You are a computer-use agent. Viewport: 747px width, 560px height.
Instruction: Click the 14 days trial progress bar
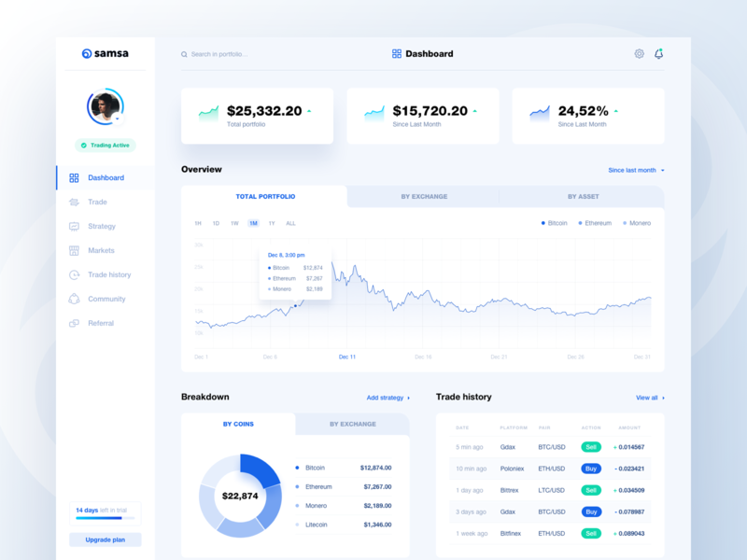[106, 518]
